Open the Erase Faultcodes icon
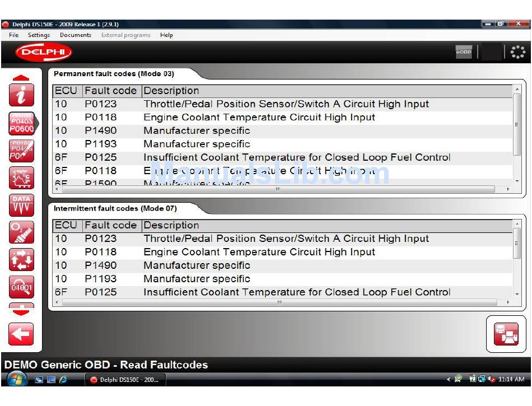Viewport: 532px width, 406px height. [x=21, y=151]
